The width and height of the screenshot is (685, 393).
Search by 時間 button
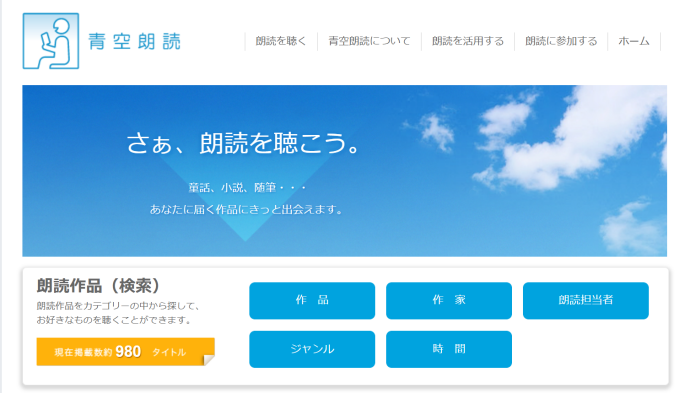(x=449, y=349)
